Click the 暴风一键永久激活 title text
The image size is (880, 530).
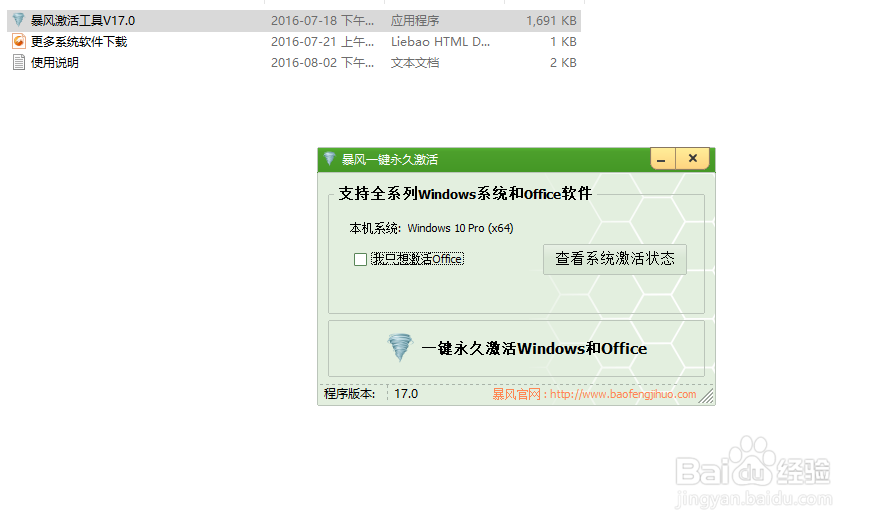pyautogui.click(x=389, y=159)
